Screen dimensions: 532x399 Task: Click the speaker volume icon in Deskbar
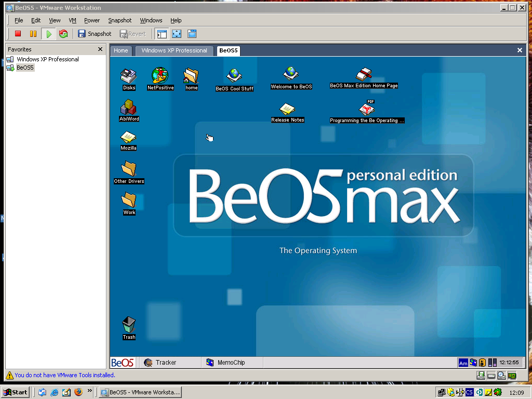482,363
